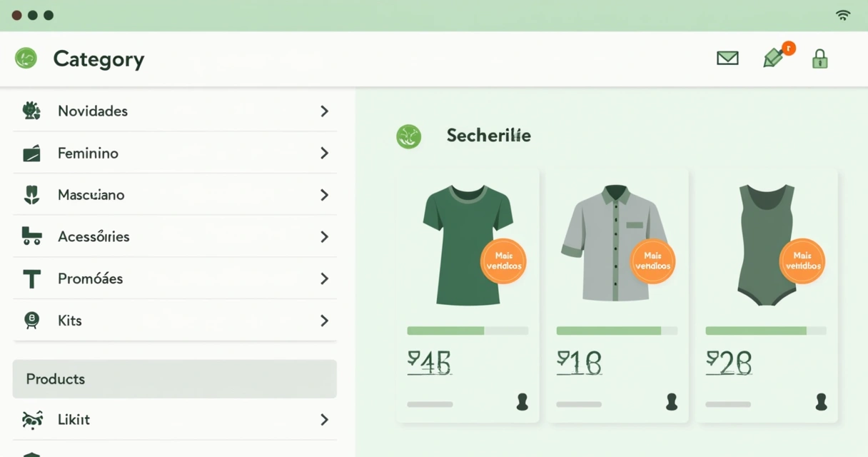
Task: Click the person icon on grey shirt card
Action: point(672,402)
